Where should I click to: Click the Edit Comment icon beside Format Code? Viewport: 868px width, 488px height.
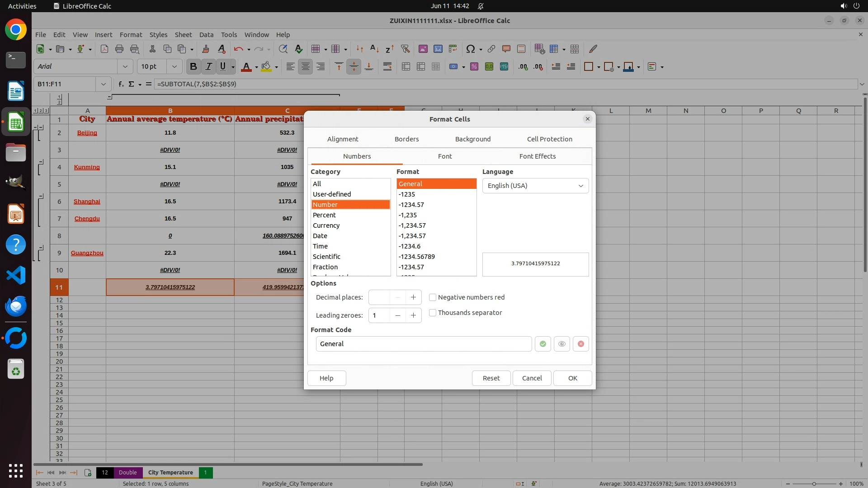tap(561, 344)
